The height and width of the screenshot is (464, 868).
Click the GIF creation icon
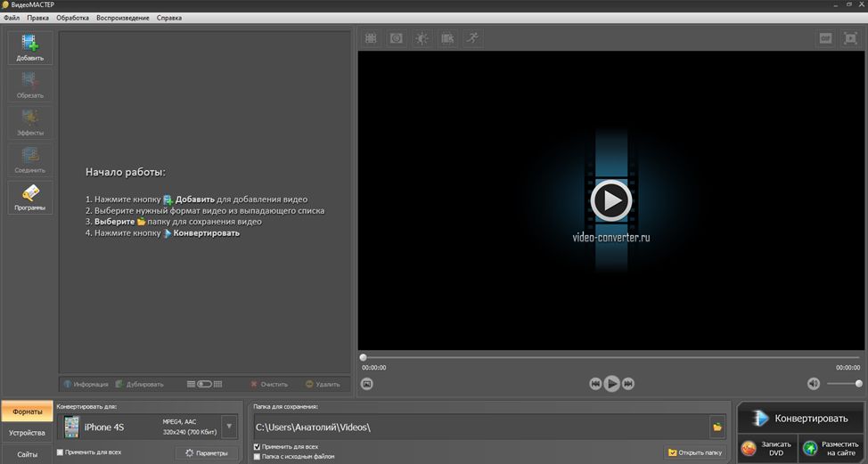point(825,38)
